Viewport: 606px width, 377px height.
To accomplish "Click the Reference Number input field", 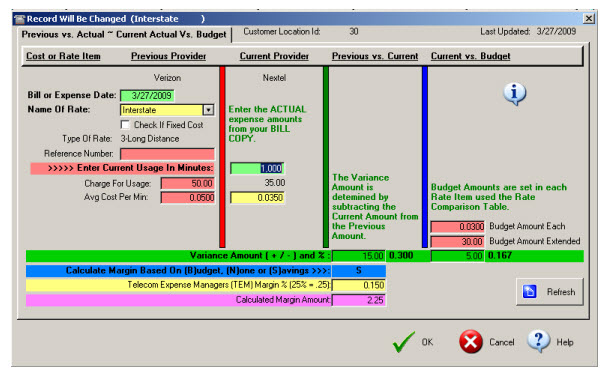I will coord(167,154).
